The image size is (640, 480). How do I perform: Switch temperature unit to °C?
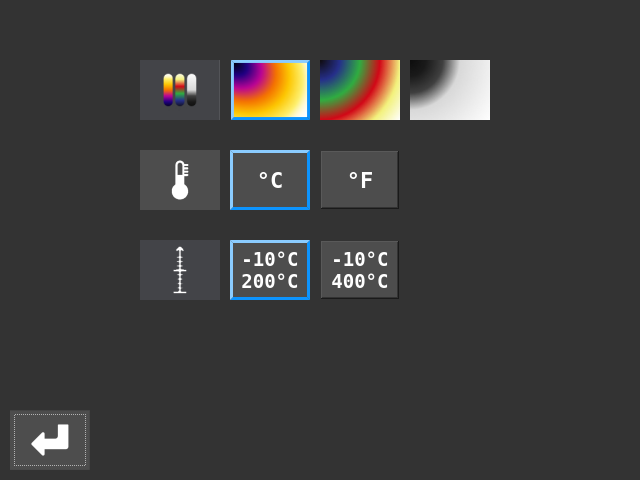click(270, 180)
